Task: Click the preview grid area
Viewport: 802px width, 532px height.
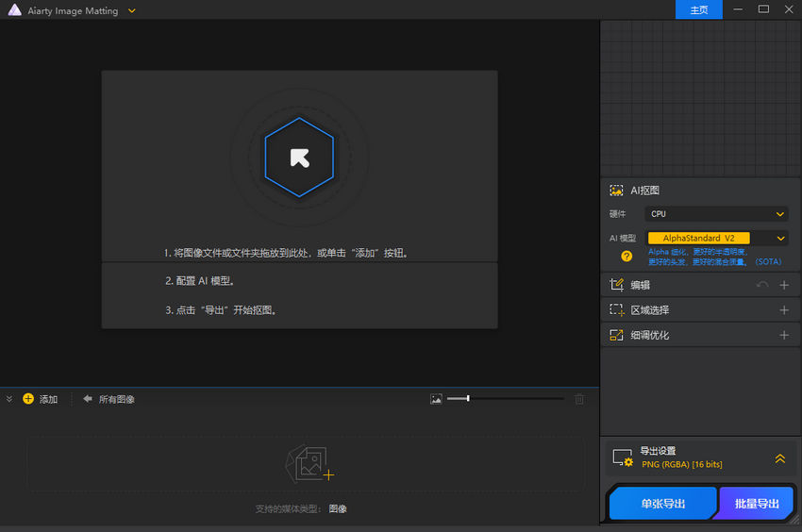Action: pos(700,98)
